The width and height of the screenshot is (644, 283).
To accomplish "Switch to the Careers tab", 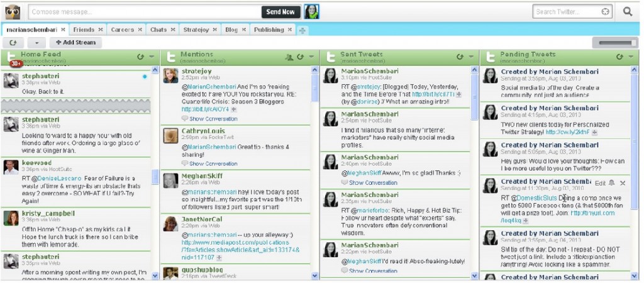I will click(123, 30).
